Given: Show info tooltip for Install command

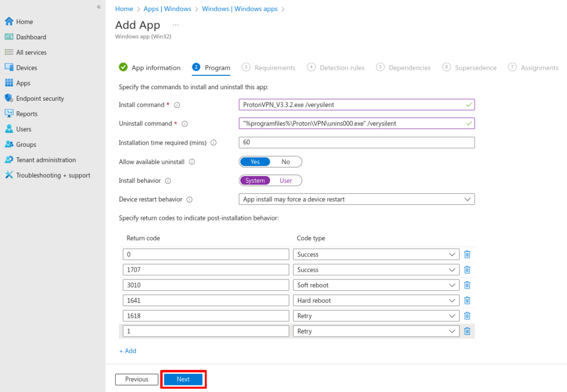Looking at the screenshot, I should point(177,105).
